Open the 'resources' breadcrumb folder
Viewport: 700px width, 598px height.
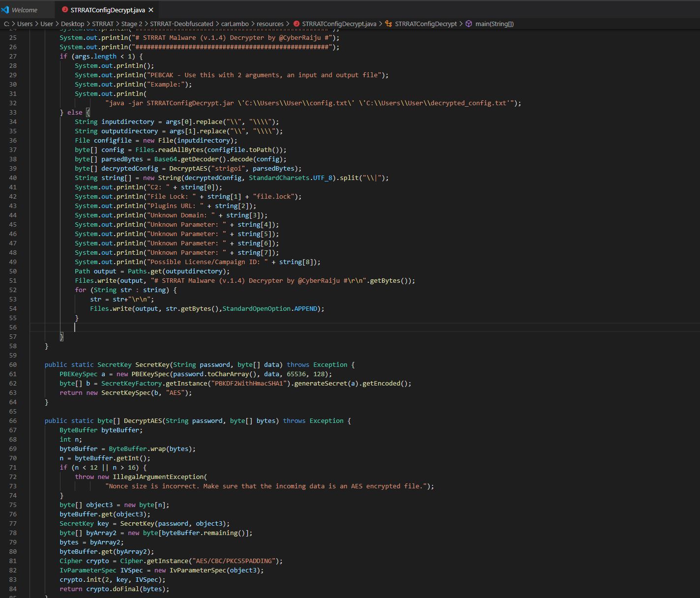(x=270, y=24)
